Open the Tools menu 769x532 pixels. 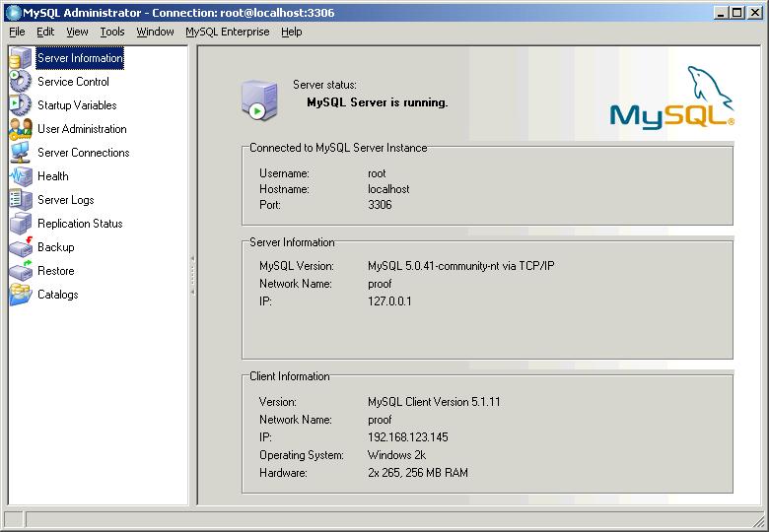point(112,32)
